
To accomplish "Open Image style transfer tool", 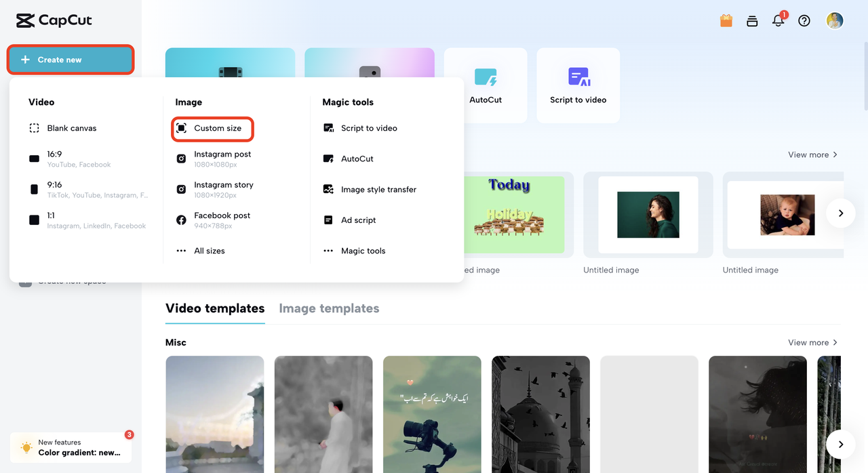I will [379, 189].
